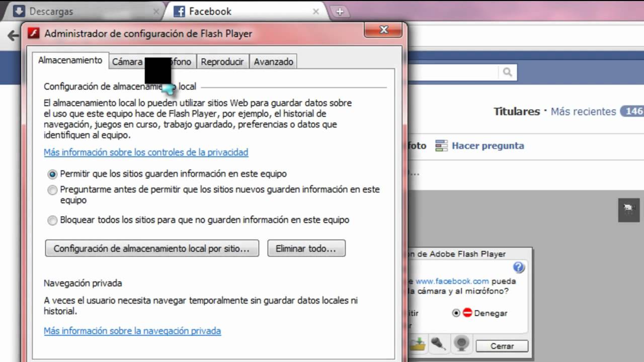Close the Facebook browser tab
The width and height of the screenshot is (644, 362).
pos(316,11)
